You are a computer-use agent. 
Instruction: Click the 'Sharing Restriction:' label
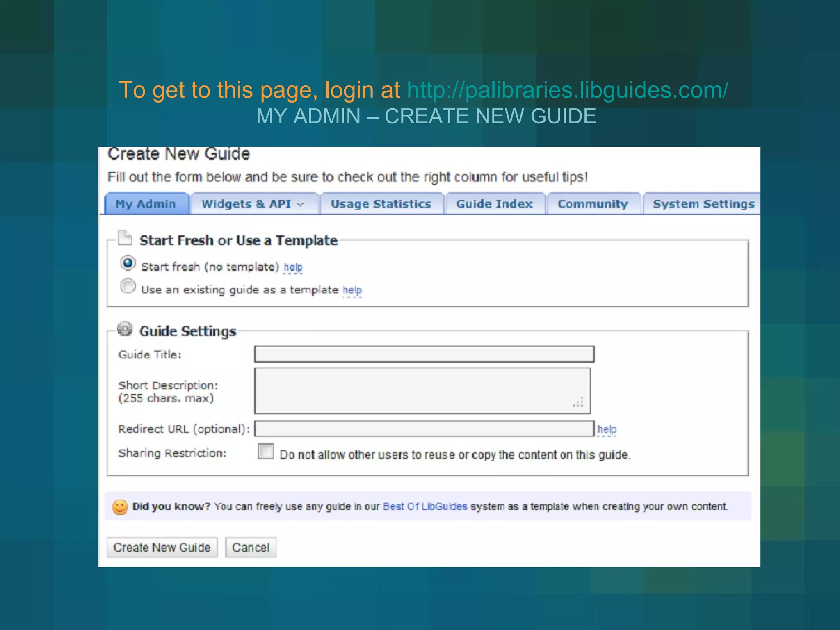pos(172,453)
